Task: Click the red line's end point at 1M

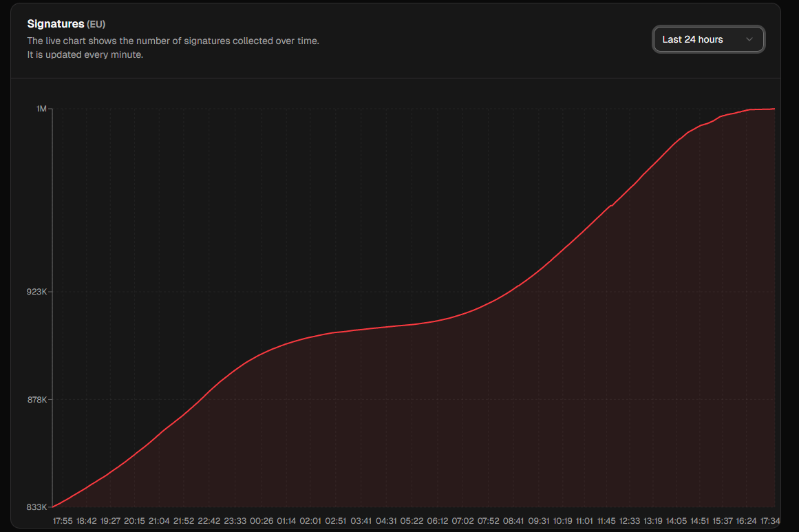Action: [774, 109]
